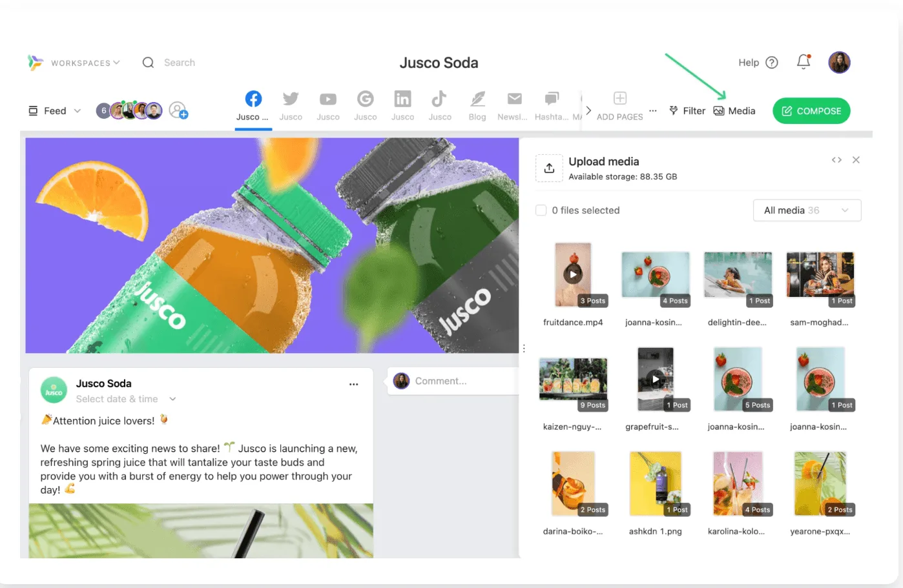Open the All media filter dropdown
Viewport: 903px width, 588px height.
click(807, 210)
